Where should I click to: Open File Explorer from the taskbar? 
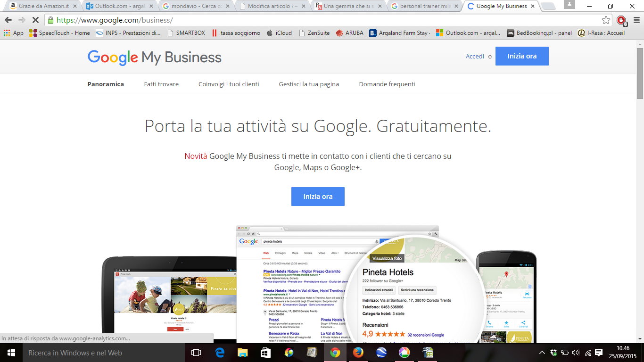pos(242,353)
